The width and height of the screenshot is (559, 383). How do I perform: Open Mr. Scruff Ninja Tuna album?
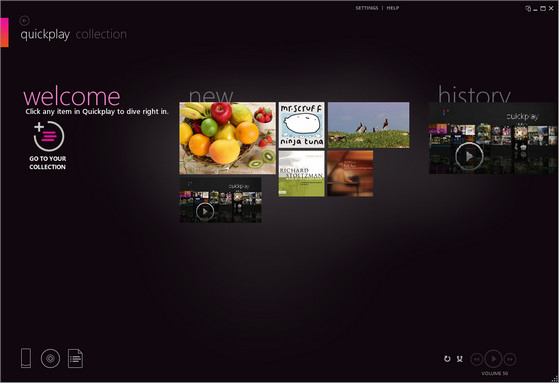(x=302, y=125)
